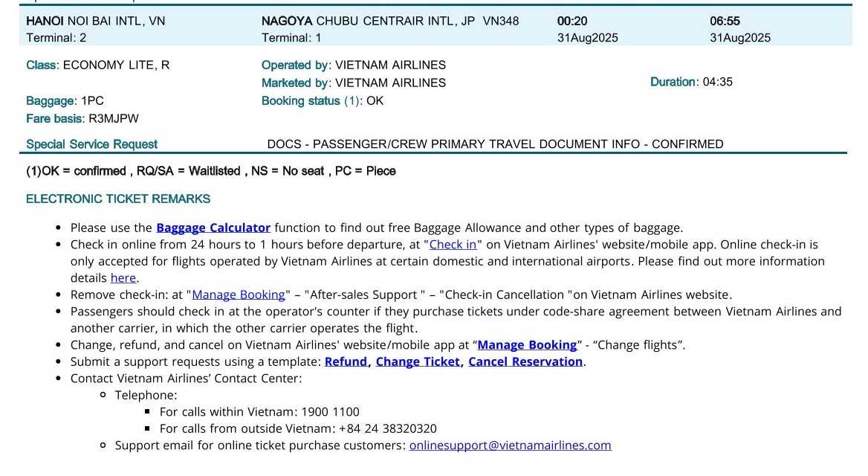Click the HANOI NOI BAI INTL departure airport
868x476 pixels.
(x=95, y=21)
